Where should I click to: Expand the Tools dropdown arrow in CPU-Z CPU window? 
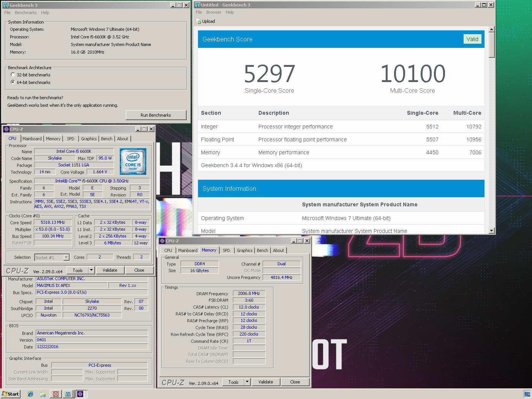[x=91, y=271]
